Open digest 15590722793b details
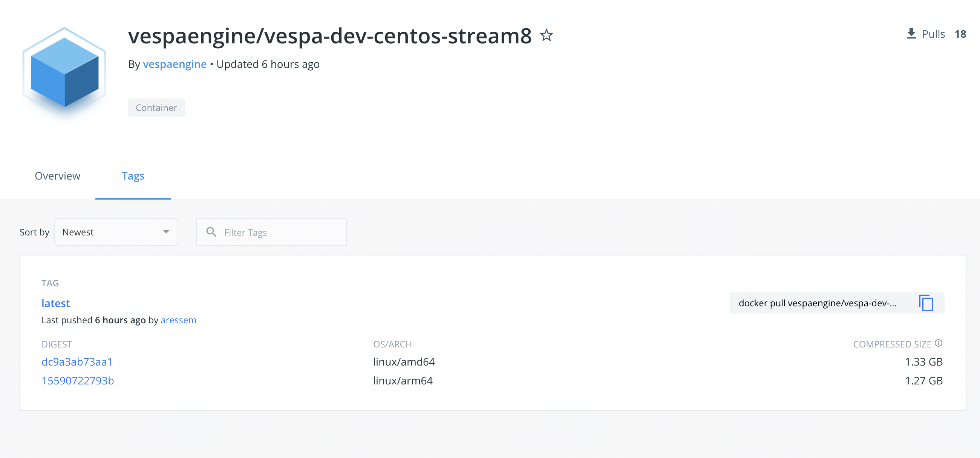Screen dimensions: 980x458 point(78,380)
